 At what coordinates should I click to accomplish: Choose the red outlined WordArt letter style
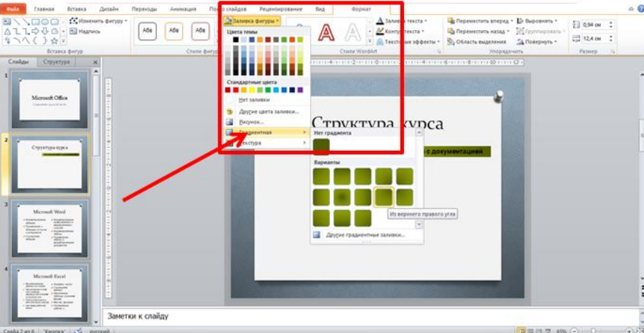[x=326, y=32]
